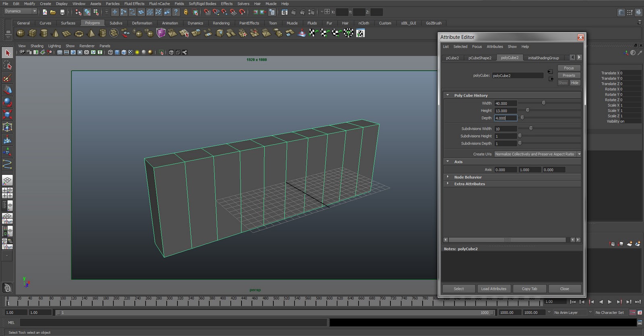Create a polygon pyramid from shelf
The width and height of the screenshot is (644, 336).
pyautogui.click(x=91, y=33)
